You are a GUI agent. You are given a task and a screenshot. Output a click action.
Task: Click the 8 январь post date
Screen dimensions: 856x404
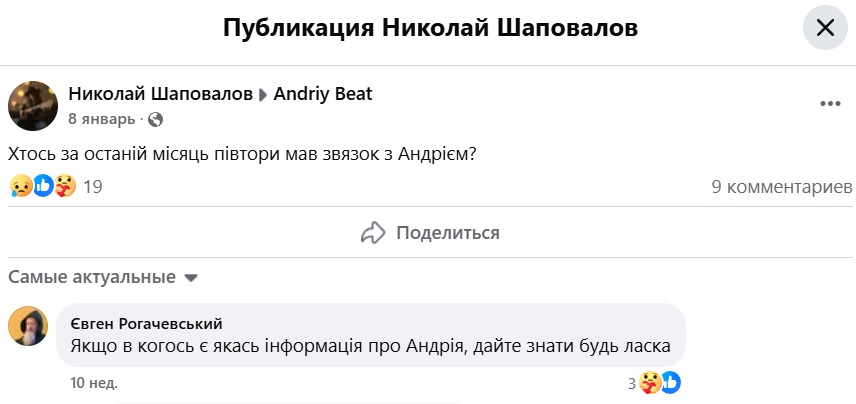coord(101,119)
